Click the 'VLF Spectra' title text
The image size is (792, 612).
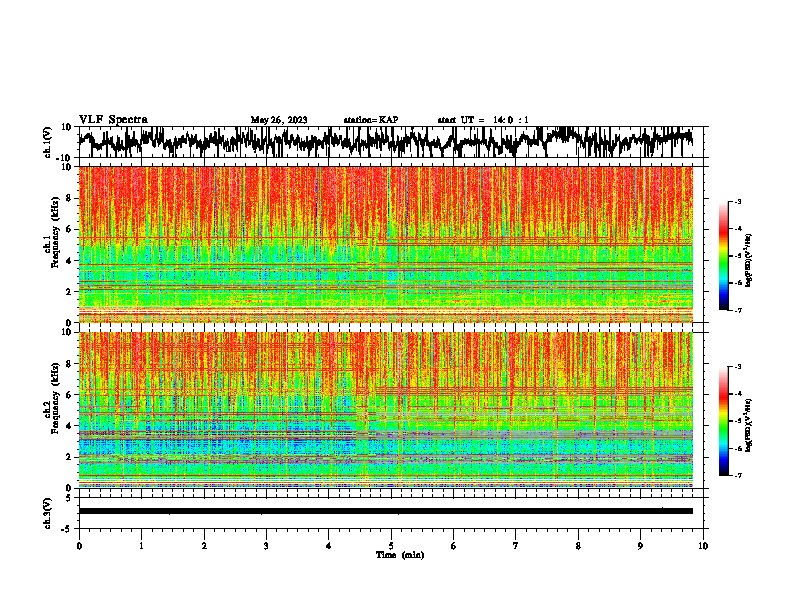(113, 119)
